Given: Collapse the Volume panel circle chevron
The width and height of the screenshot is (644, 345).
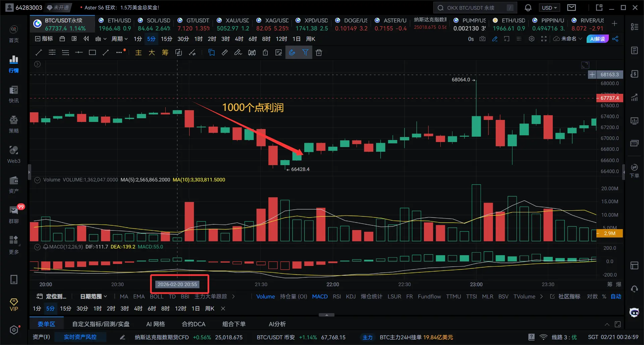Looking at the screenshot, I should pos(38,180).
